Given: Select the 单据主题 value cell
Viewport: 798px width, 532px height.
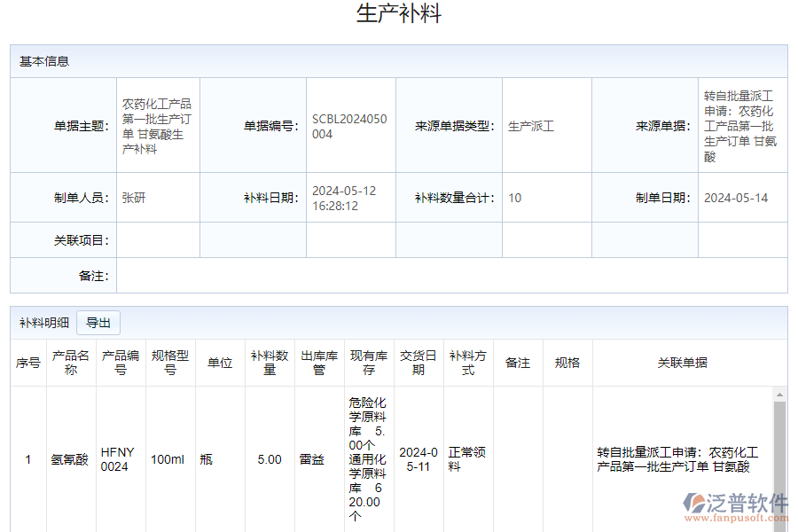Looking at the screenshot, I should click(158, 124).
